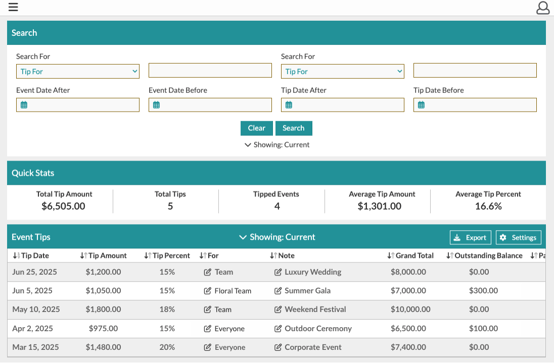Click the Clear button

tap(257, 128)
